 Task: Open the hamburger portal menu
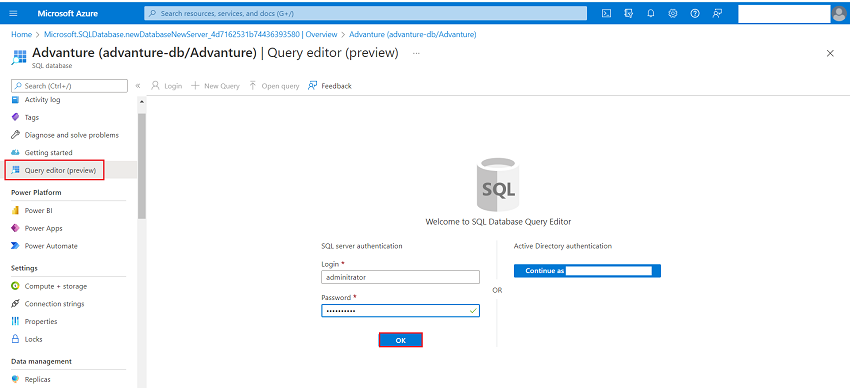click(x=14, y=14)
